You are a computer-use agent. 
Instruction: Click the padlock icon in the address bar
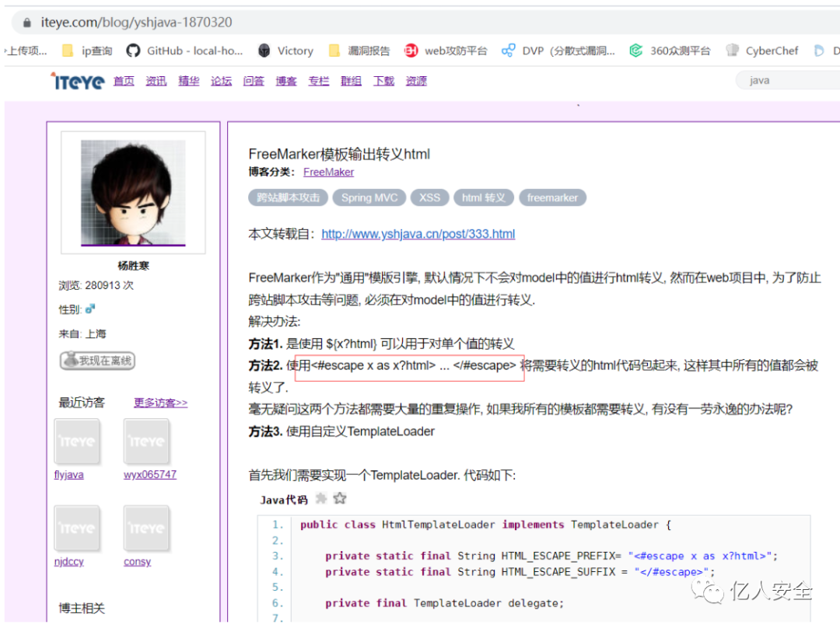pyautogui.click(x=26, y=23)
